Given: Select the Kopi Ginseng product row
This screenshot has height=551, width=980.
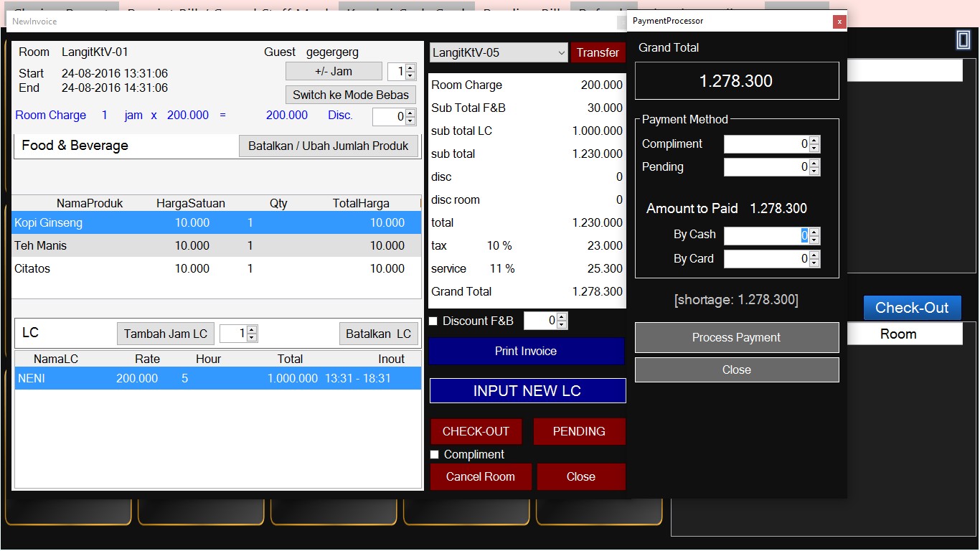Looking at the screenshot, I should coord(216,223).
